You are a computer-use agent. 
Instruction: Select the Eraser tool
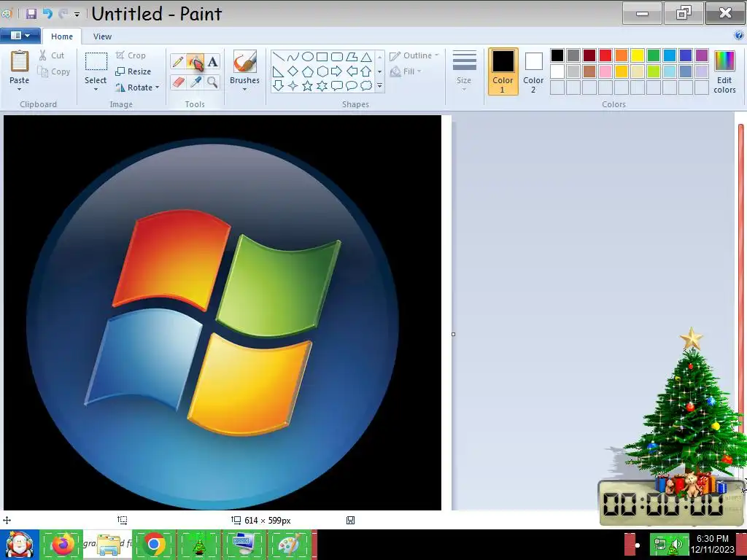(x=178, y=82)
